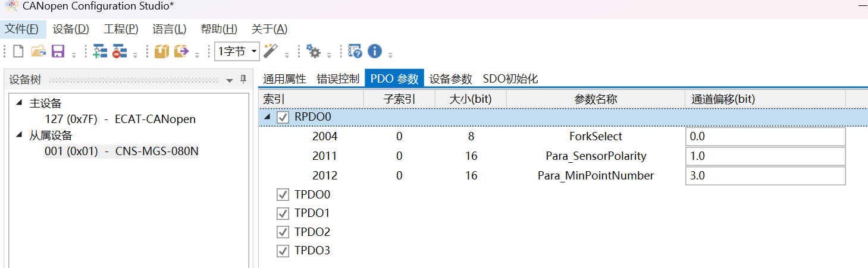Open overflow arrow after gears icon
The height and width of the screenshot is (268, 868).
(329, 55)
